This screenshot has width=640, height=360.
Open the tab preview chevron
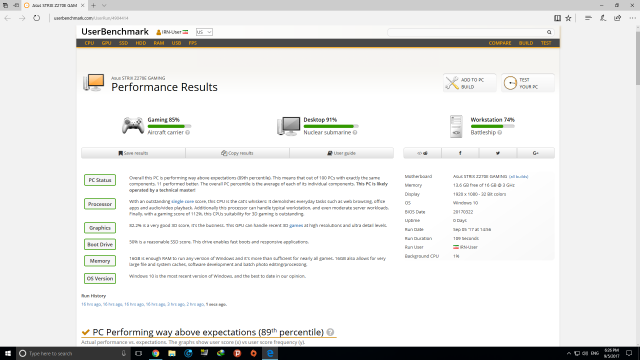(x=104, y=5)
